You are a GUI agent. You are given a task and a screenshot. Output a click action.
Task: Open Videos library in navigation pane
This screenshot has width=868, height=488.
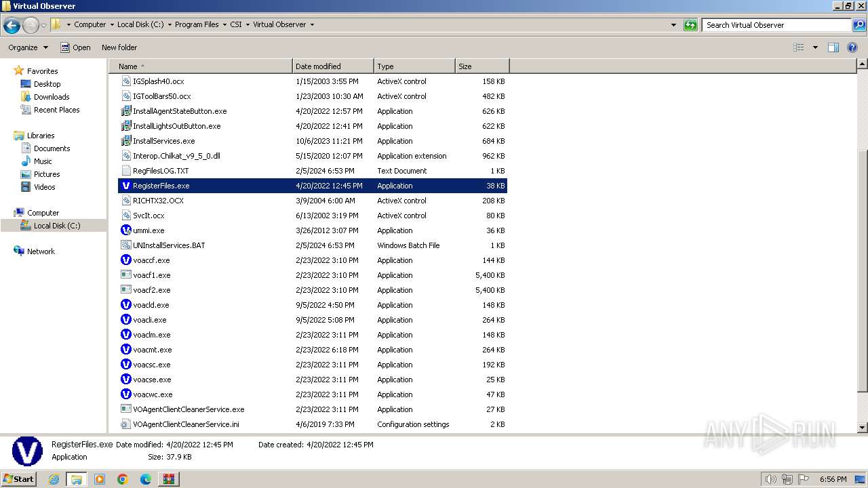[44, 186]
